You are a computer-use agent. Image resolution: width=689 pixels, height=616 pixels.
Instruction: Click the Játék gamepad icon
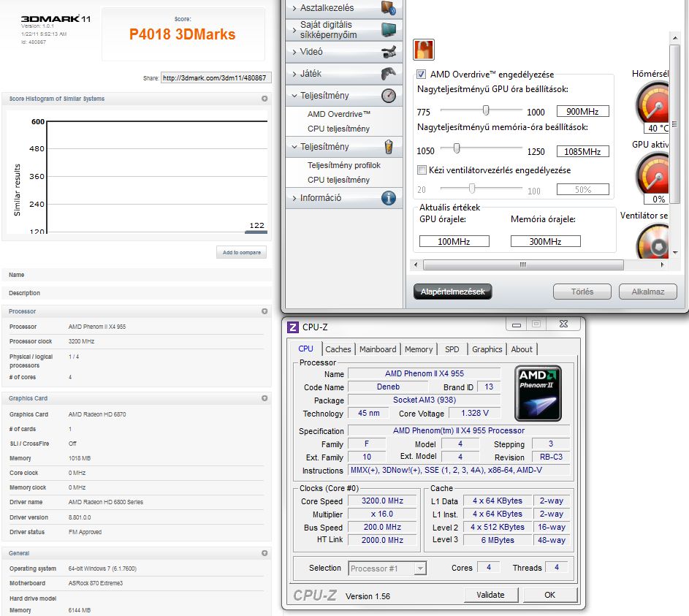click(x=389, y=73)
